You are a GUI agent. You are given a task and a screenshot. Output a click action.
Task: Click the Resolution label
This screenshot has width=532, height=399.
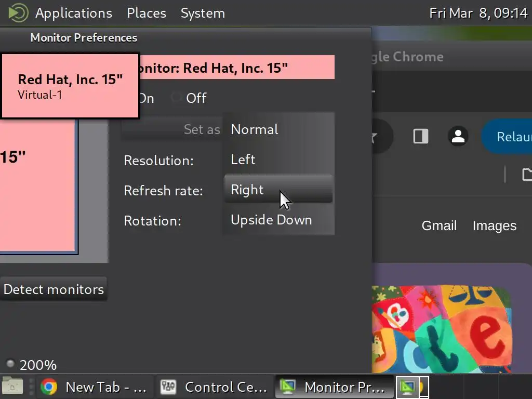click(159, 161)
